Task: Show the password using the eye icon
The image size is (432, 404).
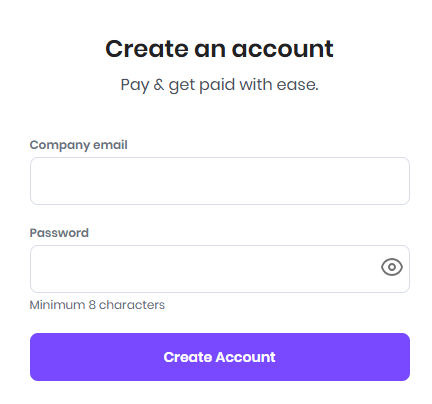Action: pyautogui.click(x=392, y=267)
